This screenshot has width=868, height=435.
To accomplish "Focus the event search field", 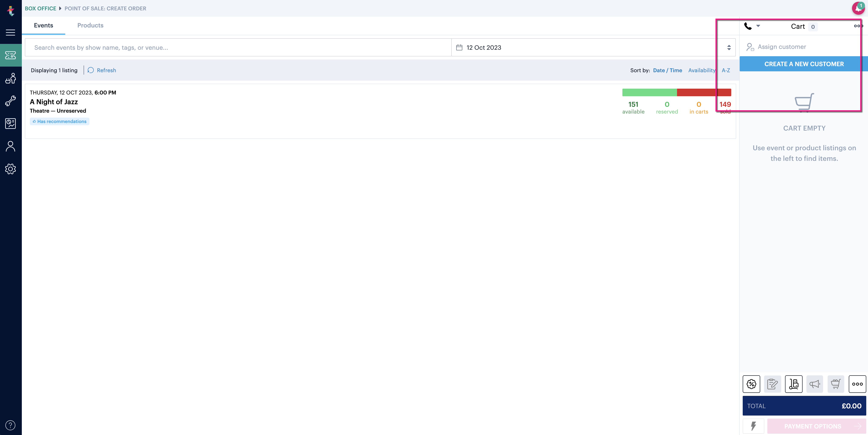I will 238,48.
